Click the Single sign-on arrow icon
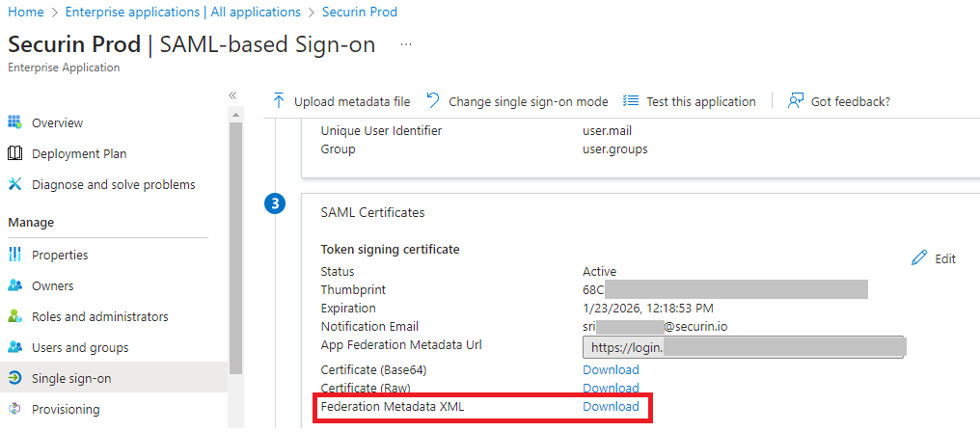This screenshot has height=432, width=980. [x=14, y=378]
